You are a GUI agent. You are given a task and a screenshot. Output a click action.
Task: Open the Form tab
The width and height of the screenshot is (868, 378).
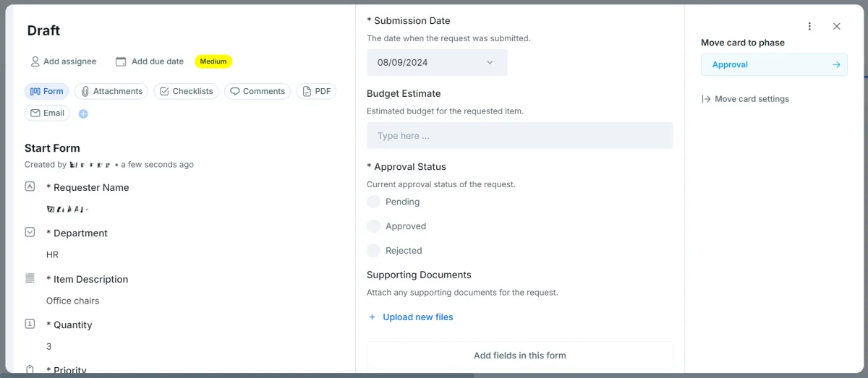click(x=47, y=91)
